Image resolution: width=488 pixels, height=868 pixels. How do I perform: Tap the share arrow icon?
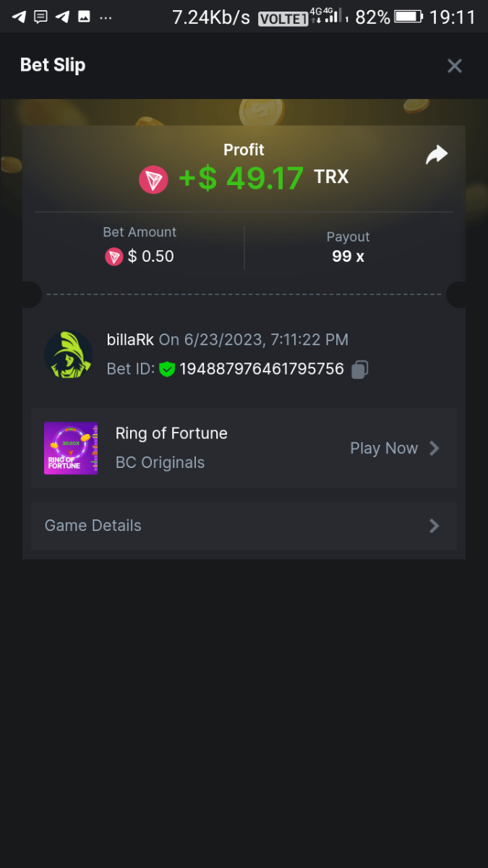point(437,155)
